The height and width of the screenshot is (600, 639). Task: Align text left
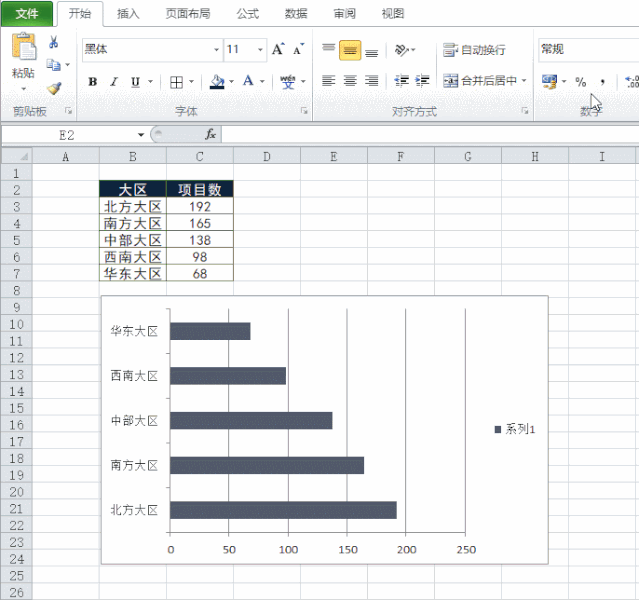tap(328, 81)
